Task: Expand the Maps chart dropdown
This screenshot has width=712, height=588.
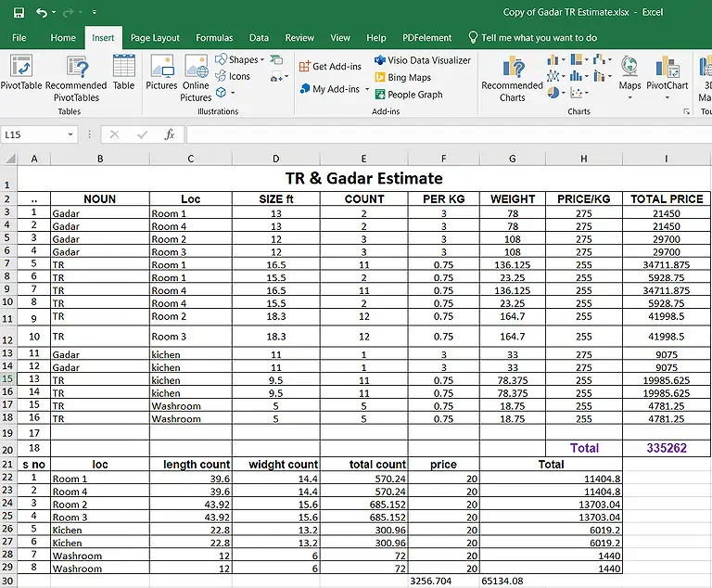Action: [629, 97]
